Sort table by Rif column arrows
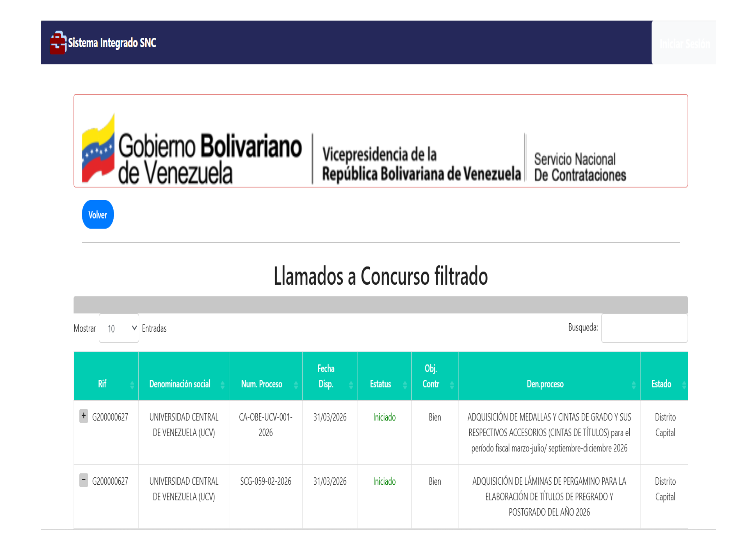737x560 pixels. (132, 385)
